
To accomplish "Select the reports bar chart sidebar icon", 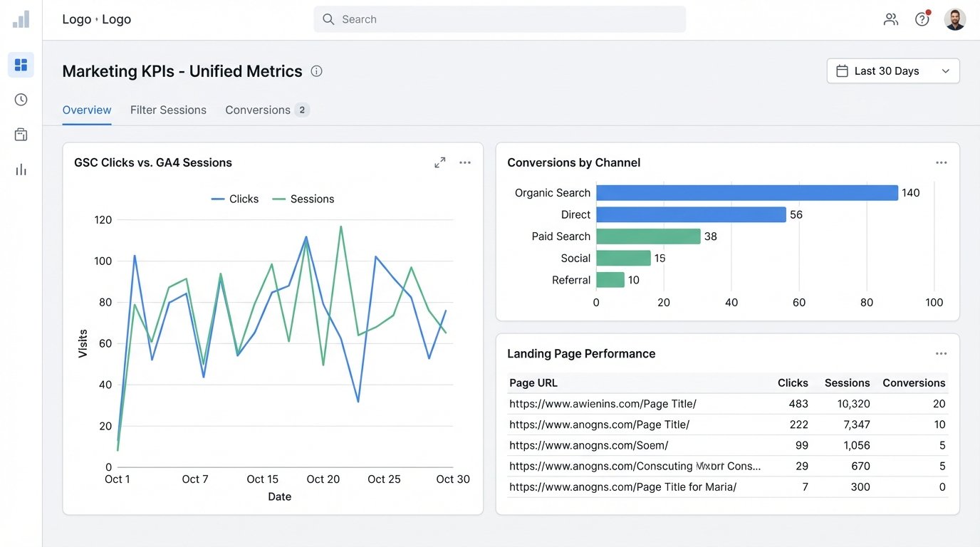I will (x=21, y=169).
